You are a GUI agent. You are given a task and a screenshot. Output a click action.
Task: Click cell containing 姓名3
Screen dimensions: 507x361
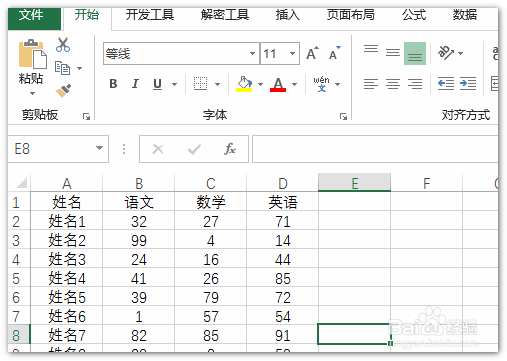[67, 259]
